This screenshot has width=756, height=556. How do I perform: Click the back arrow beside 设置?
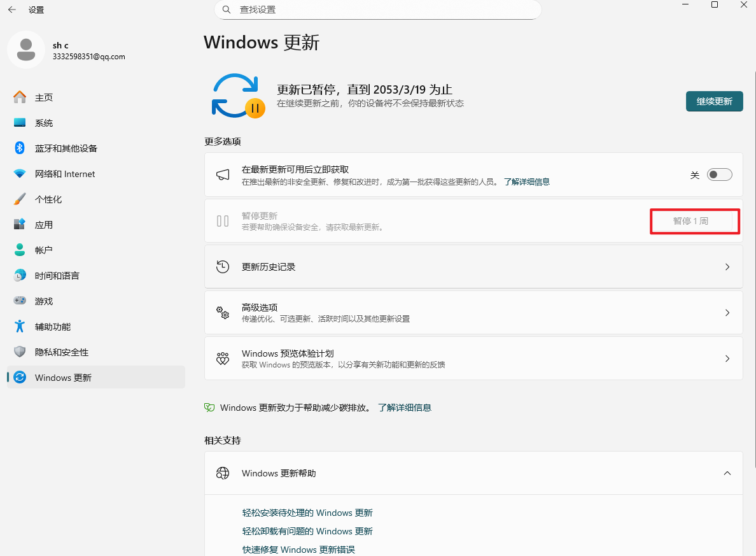tap(12, 10)
